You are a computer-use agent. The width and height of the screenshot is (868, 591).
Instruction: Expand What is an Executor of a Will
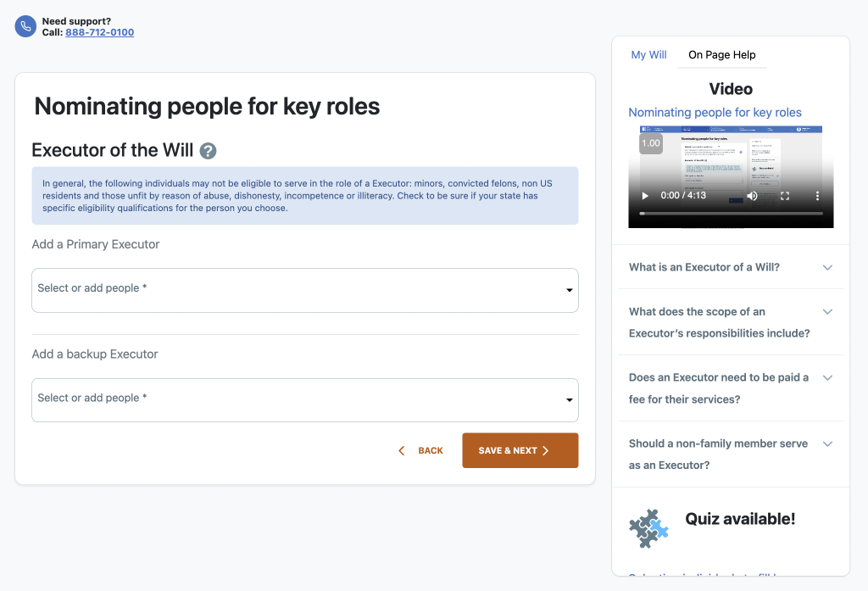(731, 267)
